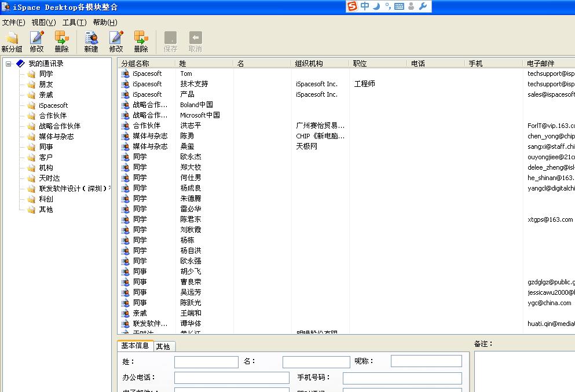Screen dimensions: 575x392
Task: Click into the 备注 notes text area
Action: [525, 372]
